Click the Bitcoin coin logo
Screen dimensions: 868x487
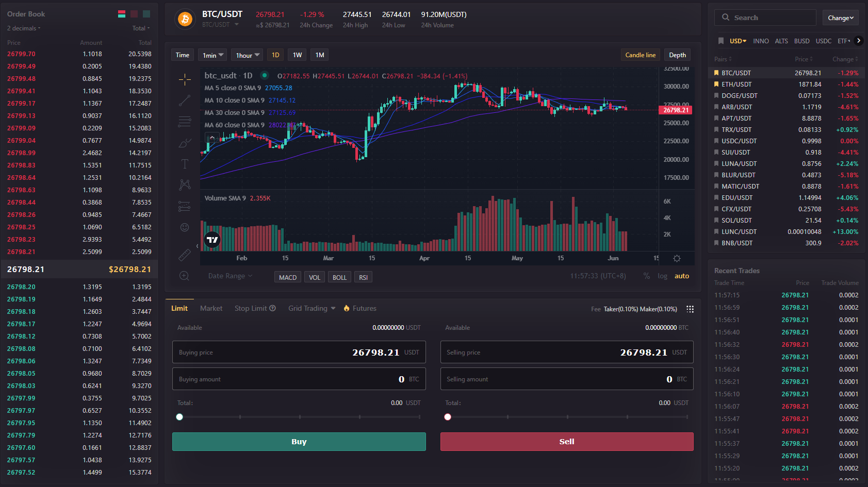coord(185,19)
